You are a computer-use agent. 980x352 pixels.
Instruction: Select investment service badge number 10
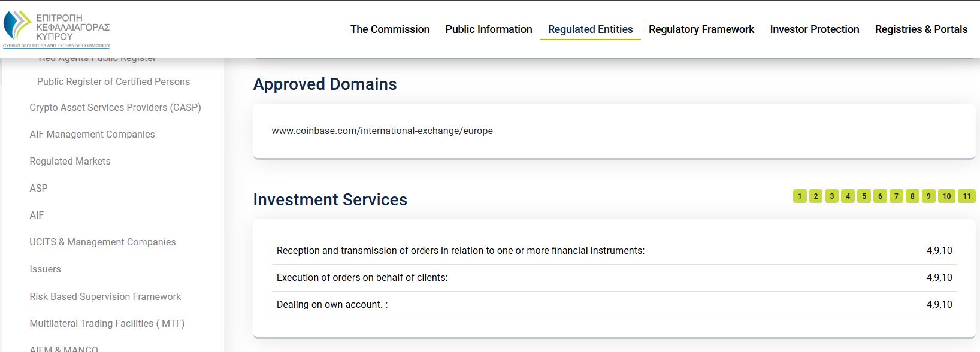coord(946,196)
